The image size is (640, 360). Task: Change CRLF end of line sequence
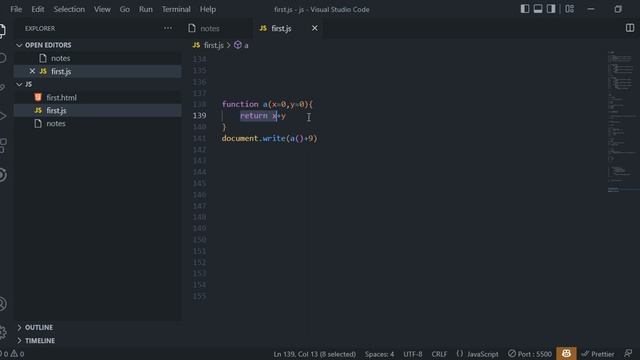point(439,354)
